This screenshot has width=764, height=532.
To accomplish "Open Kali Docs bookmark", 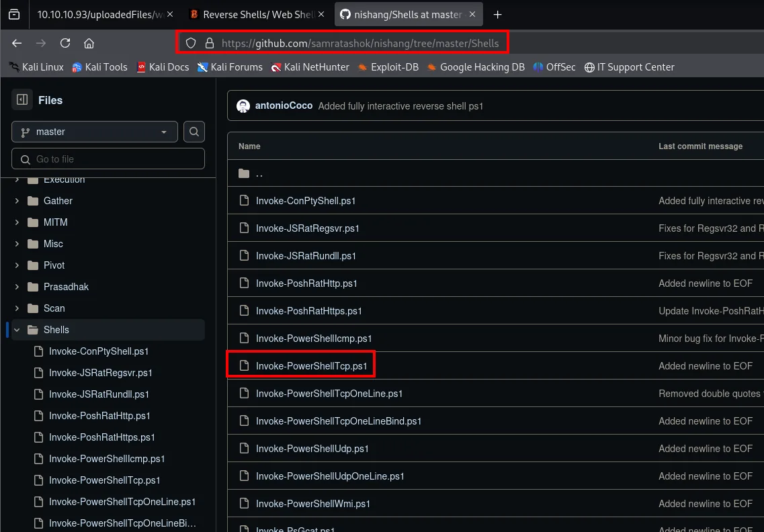I will click(x=163, y=67).
